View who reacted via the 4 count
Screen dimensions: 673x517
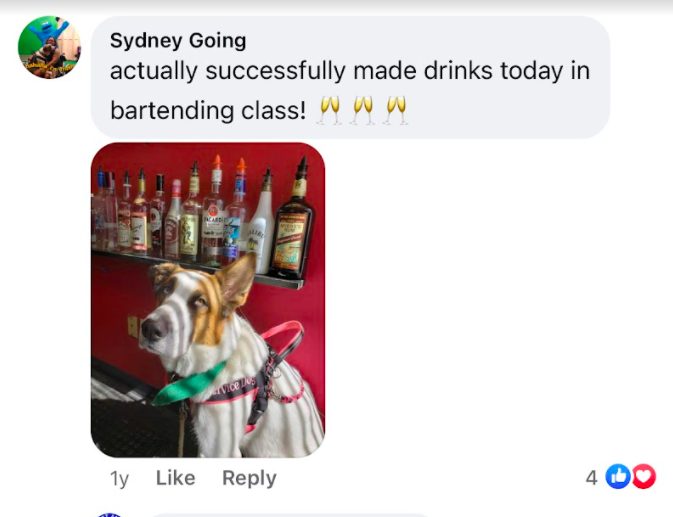point(591,477)
